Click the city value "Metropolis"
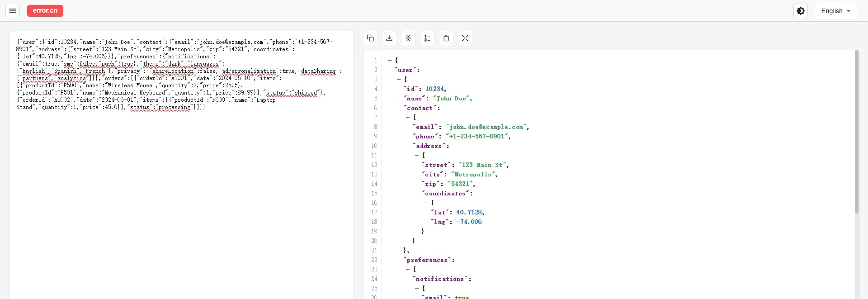 pos(473,175)
